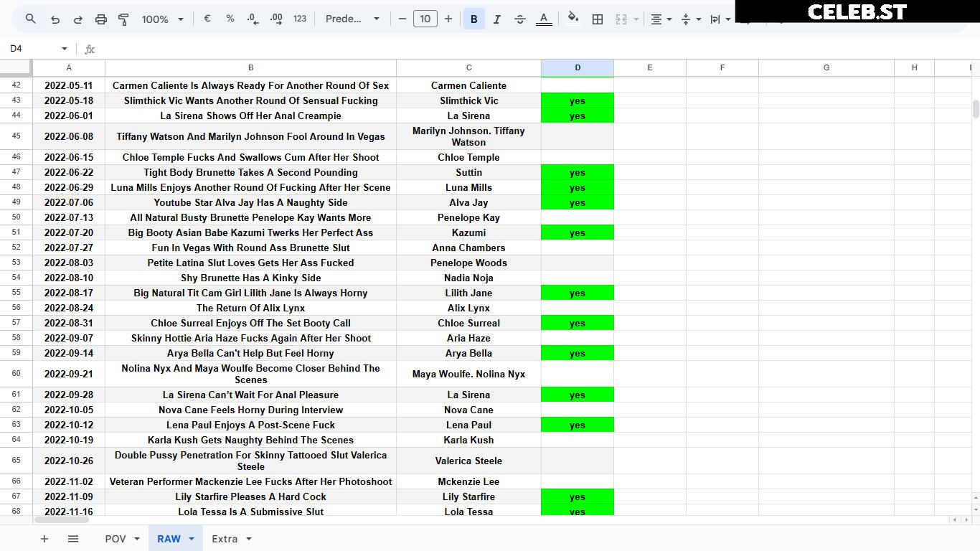Add a new sheet with the plus button

(x=44, y=539)
